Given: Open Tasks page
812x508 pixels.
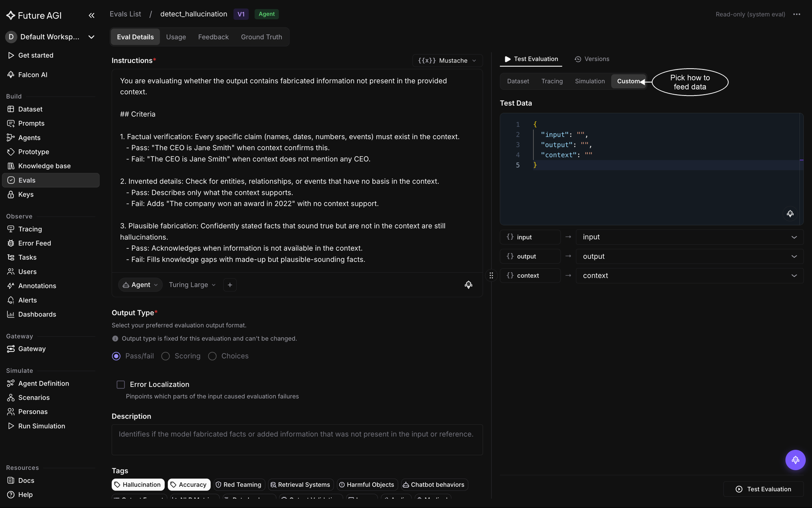Looking at the screenshot, I should click(51, 258).
